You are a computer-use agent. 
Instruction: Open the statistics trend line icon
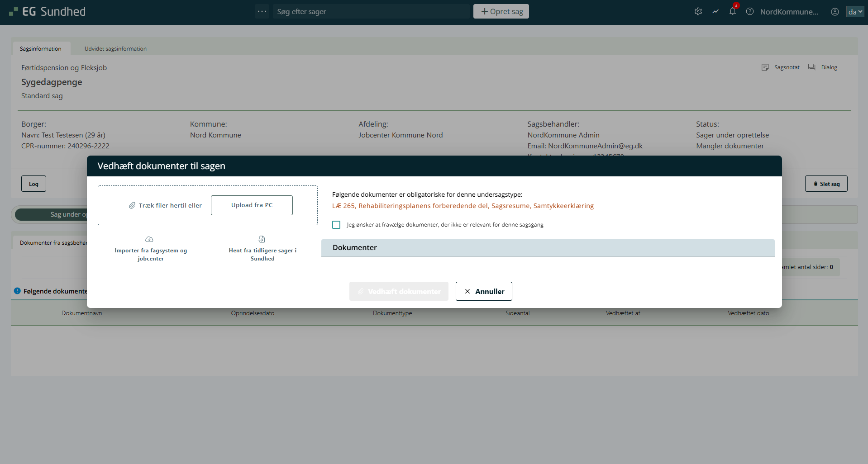tap(715, 12)
